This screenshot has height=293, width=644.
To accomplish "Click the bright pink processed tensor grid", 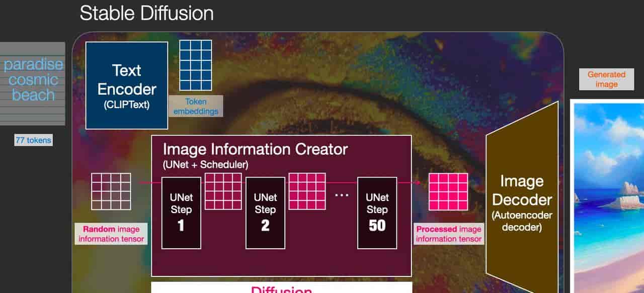I will tap(448, 191).
